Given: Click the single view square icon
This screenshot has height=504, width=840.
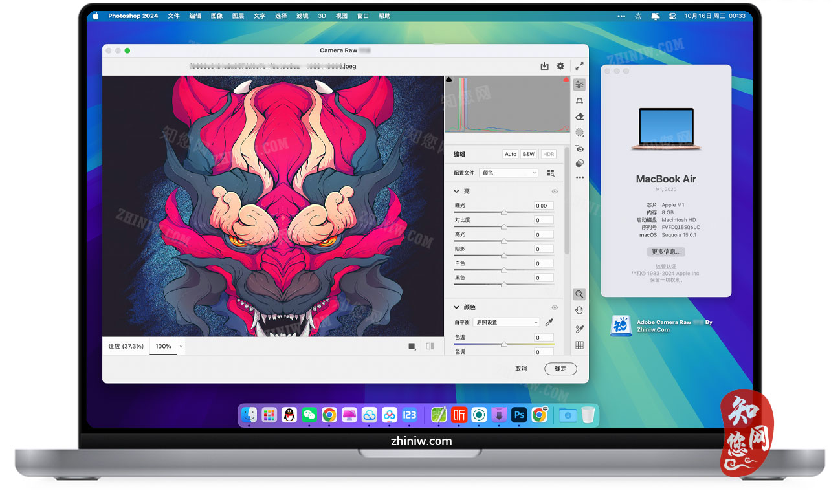Looking at the screenshot, I should point(412,346).
